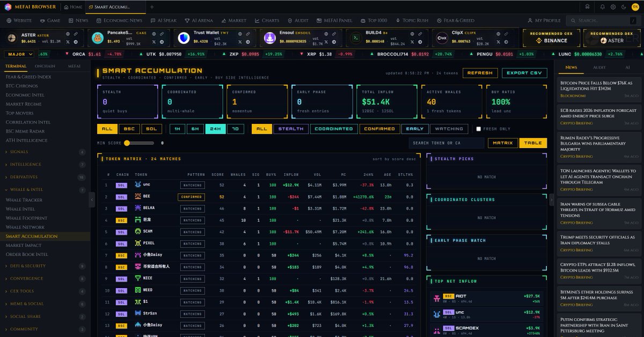Open the Audit shield toolbar item

point(298,20)
